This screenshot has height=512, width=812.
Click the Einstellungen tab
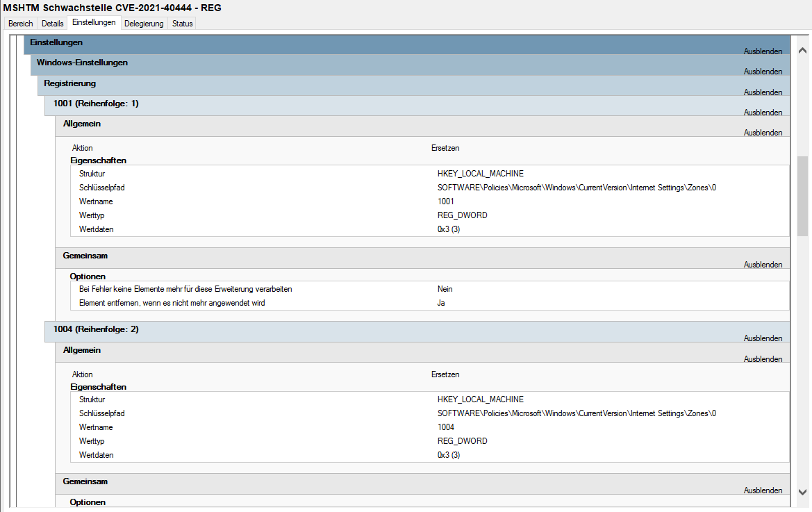coord(94,23)
